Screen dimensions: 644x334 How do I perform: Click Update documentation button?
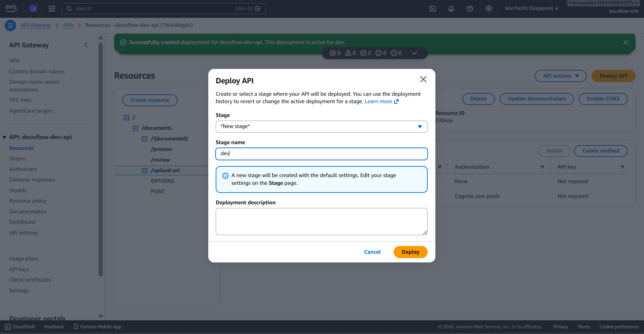pyautogui.click(x=537, y=99)
